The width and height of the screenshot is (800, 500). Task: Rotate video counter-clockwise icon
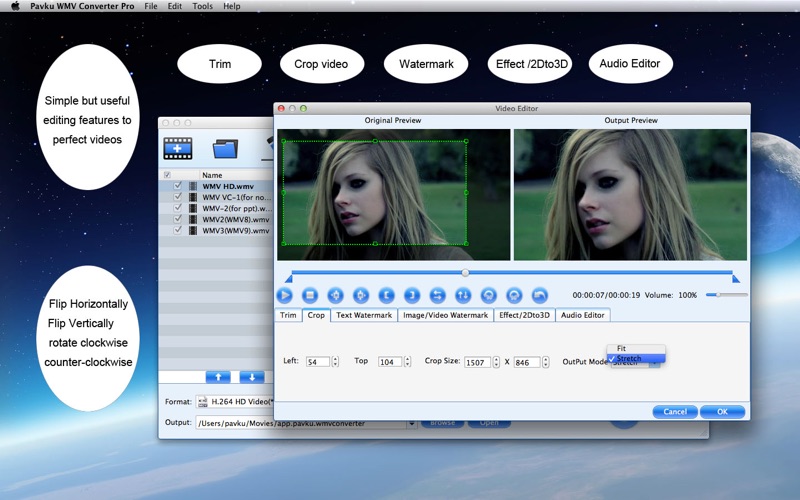click(x=489, y=295)
